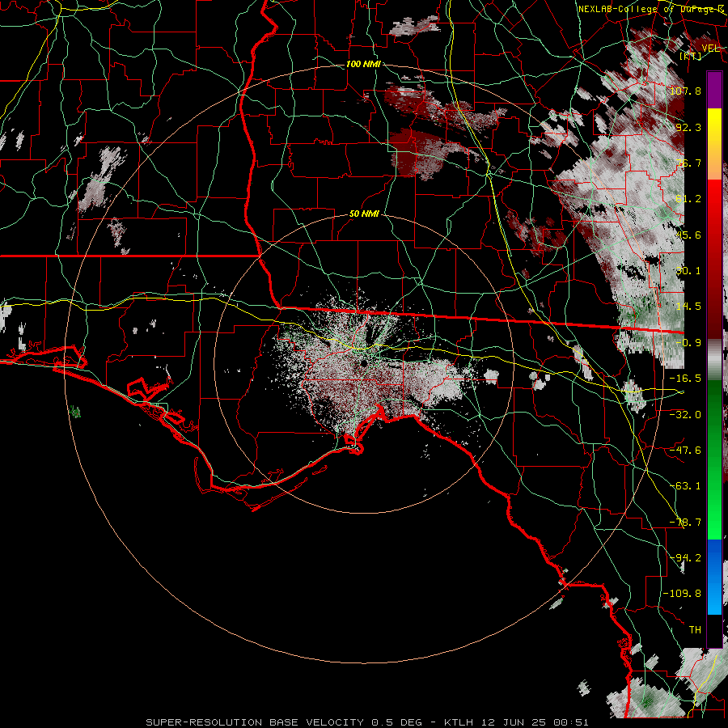Click the 107.8 velocity scale value
The width and height of the screenshot is (728, 728).
(685, 91)
